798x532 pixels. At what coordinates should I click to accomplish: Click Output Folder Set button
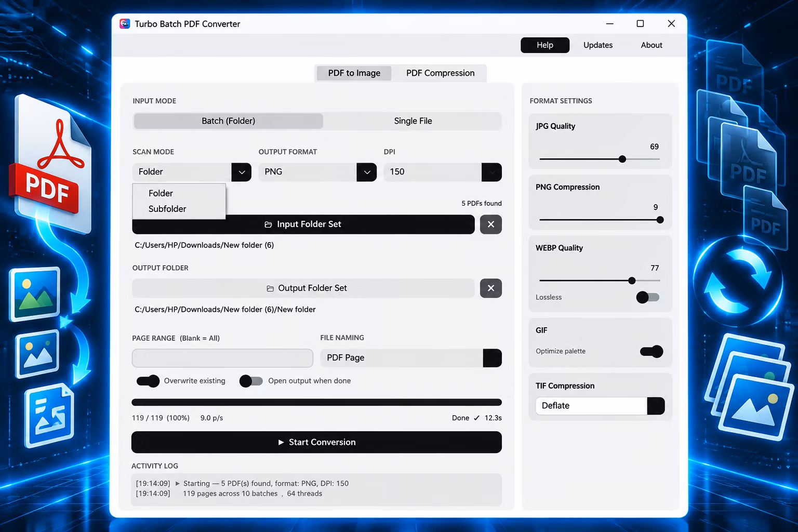pyautogui.click(x=303, y=288)
